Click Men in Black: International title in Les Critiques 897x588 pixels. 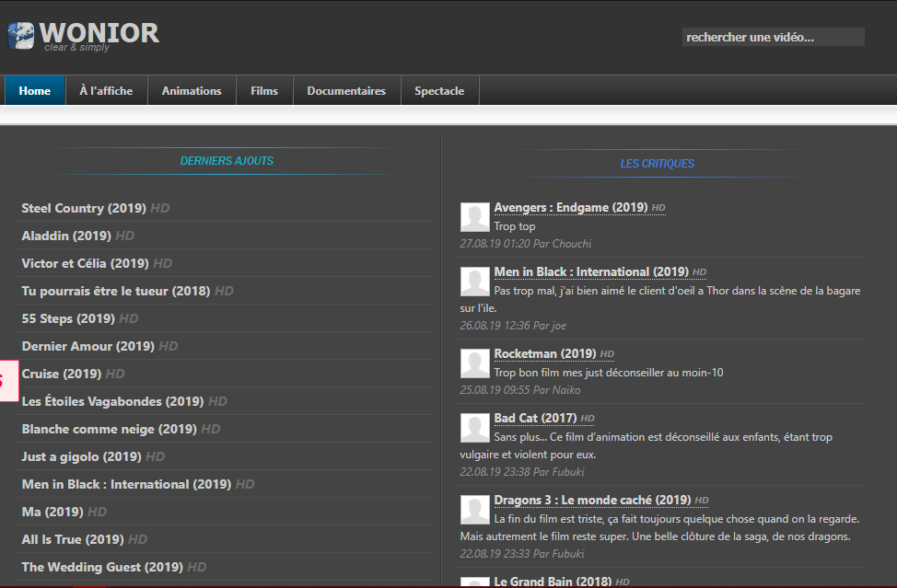pyautogui.click(x=591, y=272)
